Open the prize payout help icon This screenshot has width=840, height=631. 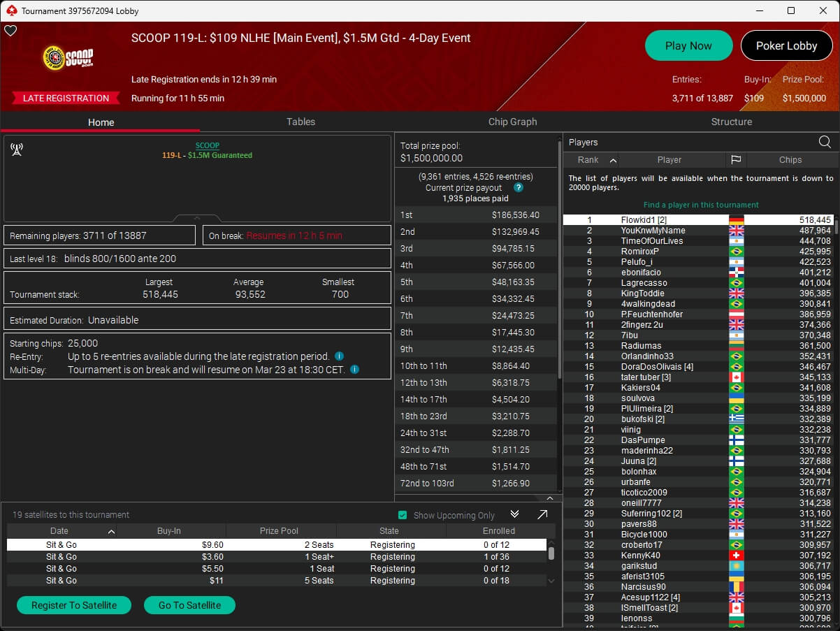coord(519,188)
